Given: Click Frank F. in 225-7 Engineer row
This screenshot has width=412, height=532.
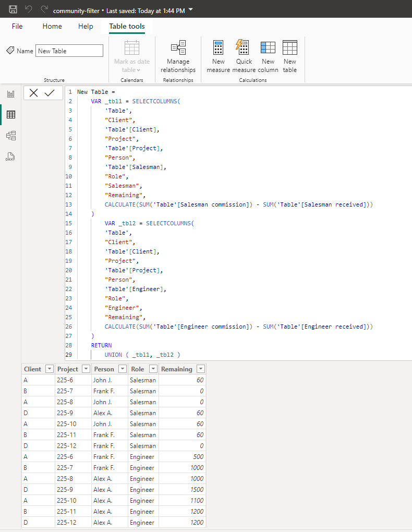Looking at the screenshot, I should (x=104, y=467).
